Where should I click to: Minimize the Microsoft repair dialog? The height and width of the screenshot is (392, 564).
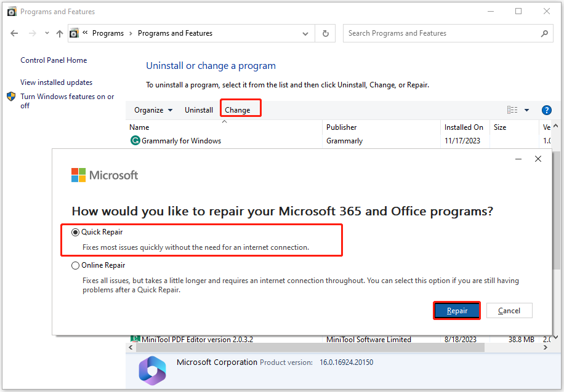coord(518,159)
